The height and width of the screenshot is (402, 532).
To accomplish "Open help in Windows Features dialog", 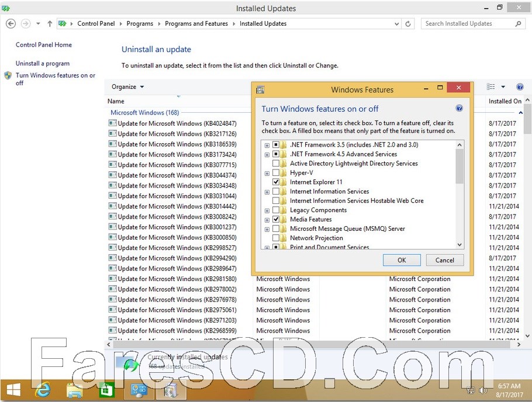I will tap(459, 108).
